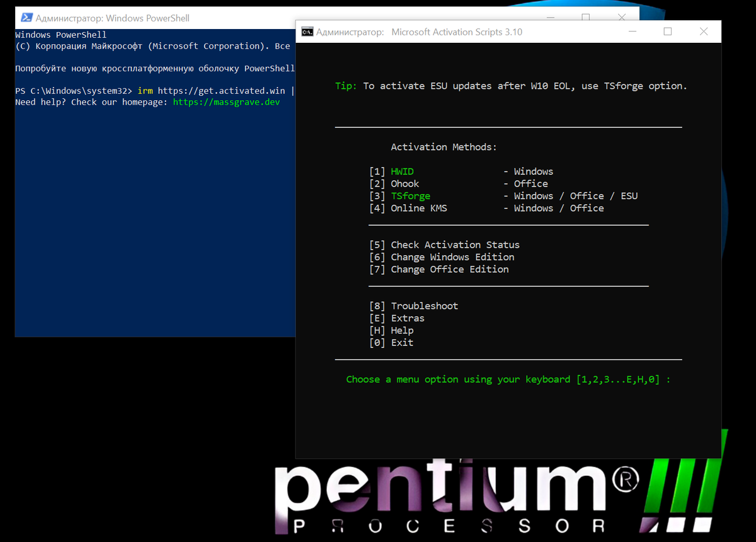Click the 'Администратор: Windows PowerShell' title text
This screenshot has height=542, width=756.
point(113,18)
